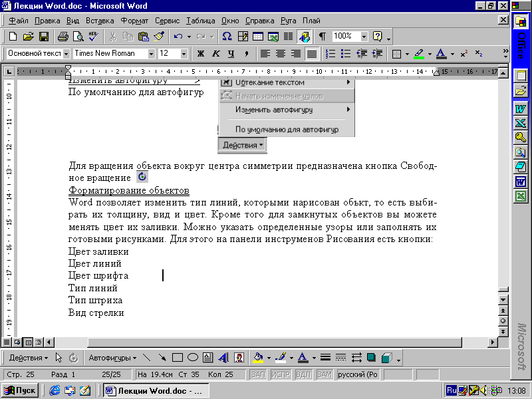Toggle show paragraph marks ¶
Viewport: 532px width, 399px height.
(x=323, y=37)
